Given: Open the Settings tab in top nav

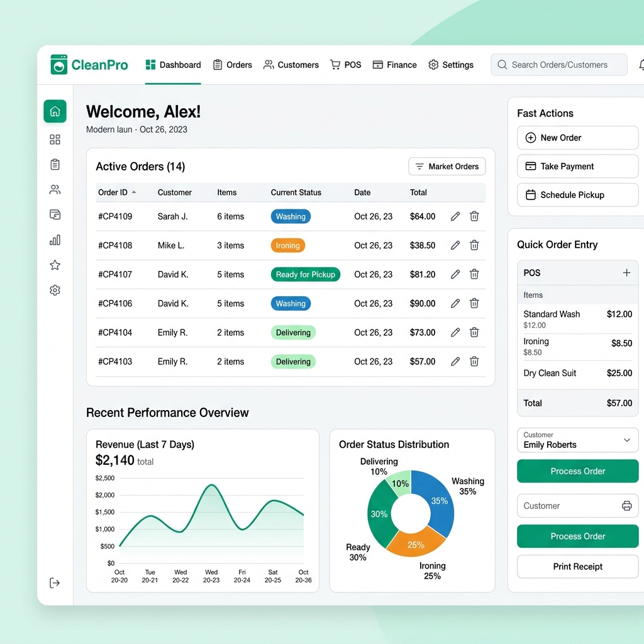Looking at the screenshot, I should click(x=450, y=65).
